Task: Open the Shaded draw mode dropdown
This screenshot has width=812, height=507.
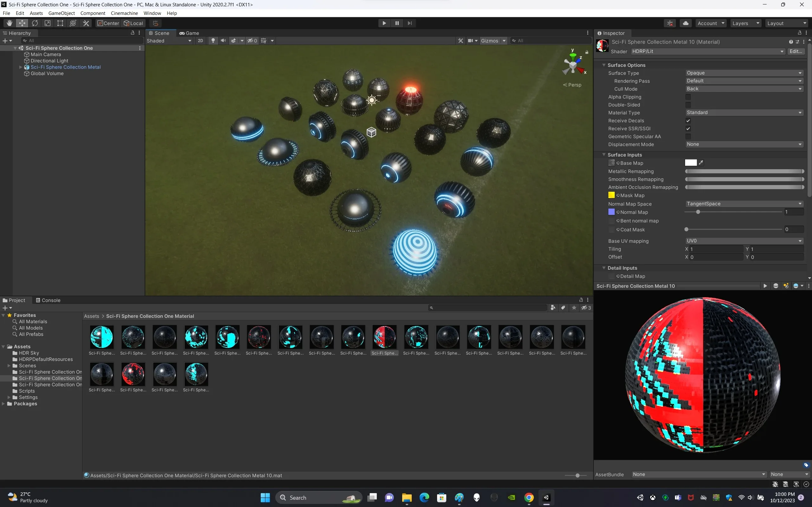Action: click(169, 41)
